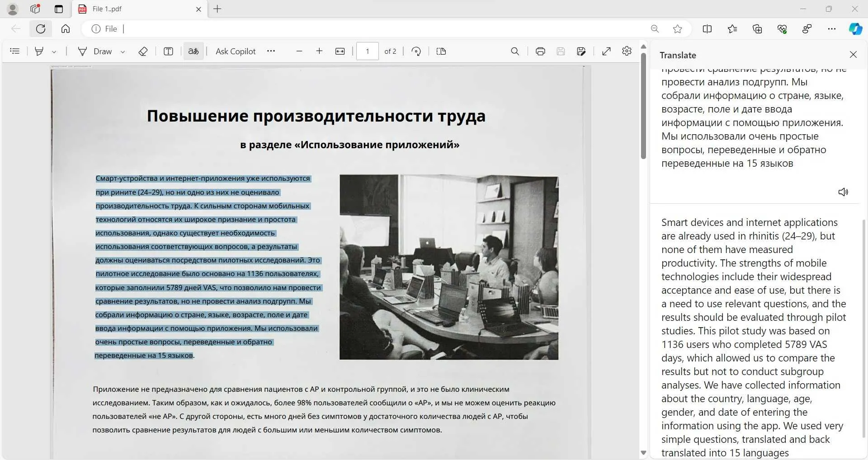Select the Eraser tool
Image resolution: width=868 pixels, height=460 pixels.
(143, 51)
